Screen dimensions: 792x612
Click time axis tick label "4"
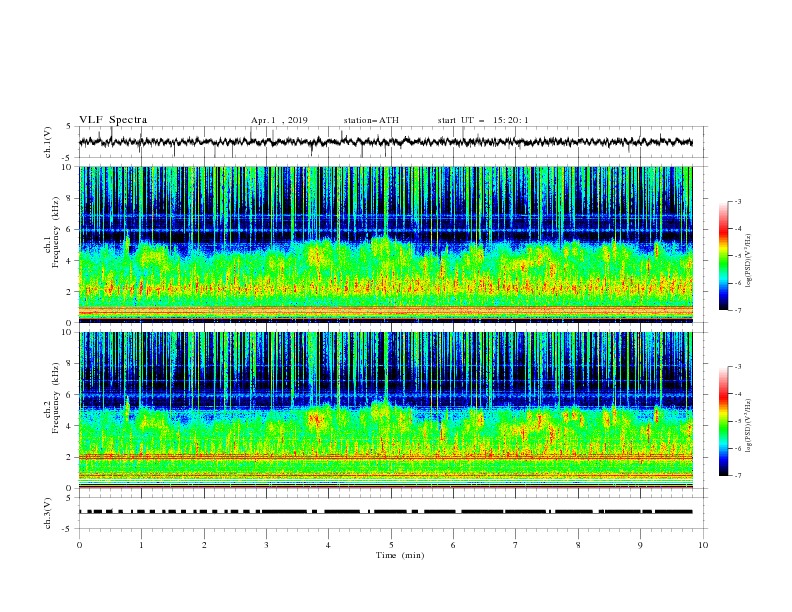[x=329, y=545]
